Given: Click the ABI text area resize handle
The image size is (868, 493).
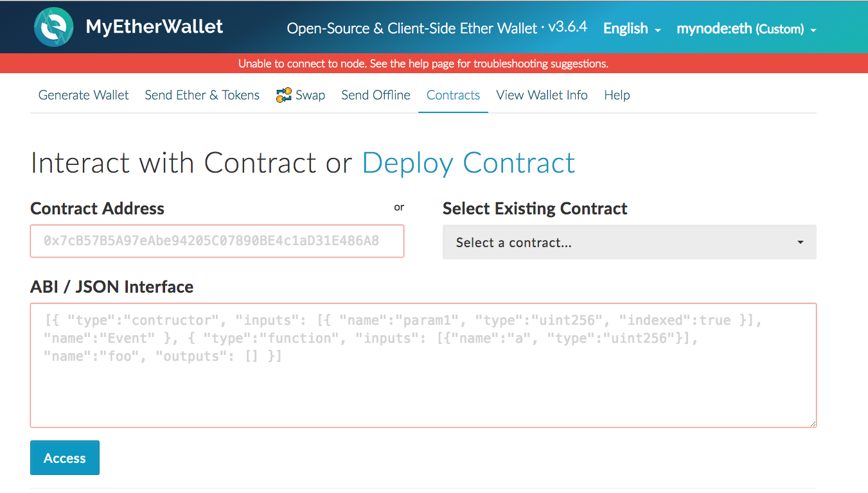Looking at the screenshot, I should (812, 423).
